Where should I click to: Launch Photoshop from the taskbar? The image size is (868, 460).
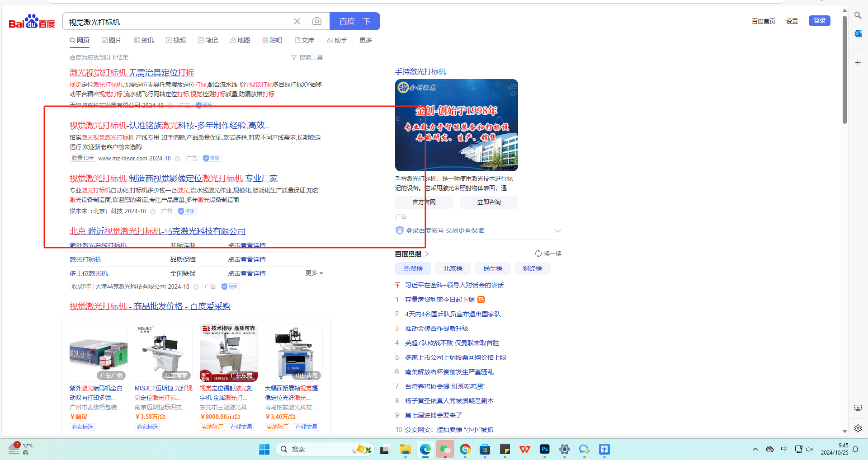click(545, 449)
